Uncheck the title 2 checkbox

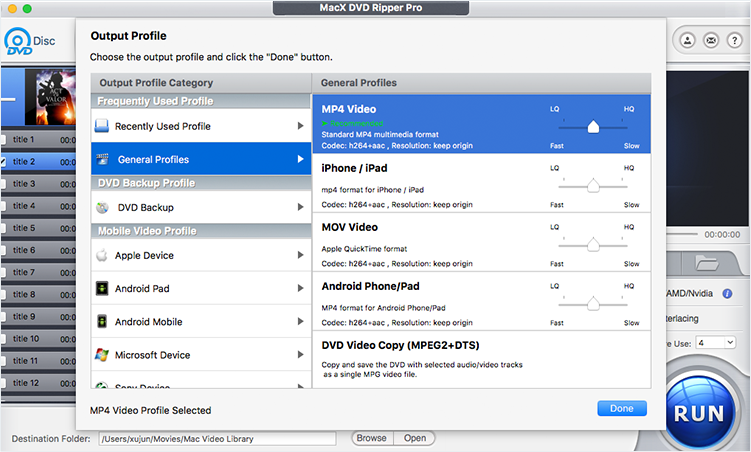[x=5, y=162]
